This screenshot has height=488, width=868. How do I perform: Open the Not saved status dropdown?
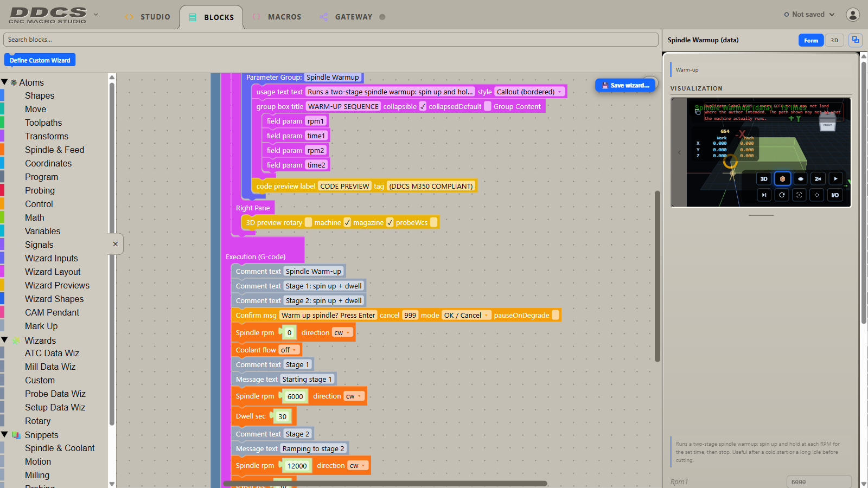809,15
